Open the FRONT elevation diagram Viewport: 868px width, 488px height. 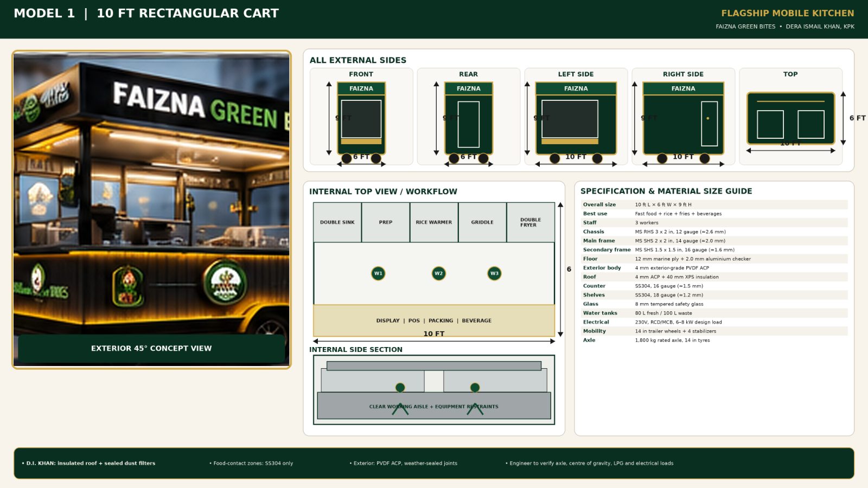tap(361, 117)
